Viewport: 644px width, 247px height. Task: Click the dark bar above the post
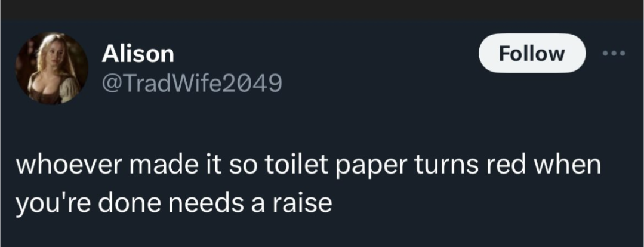(322, 10)
